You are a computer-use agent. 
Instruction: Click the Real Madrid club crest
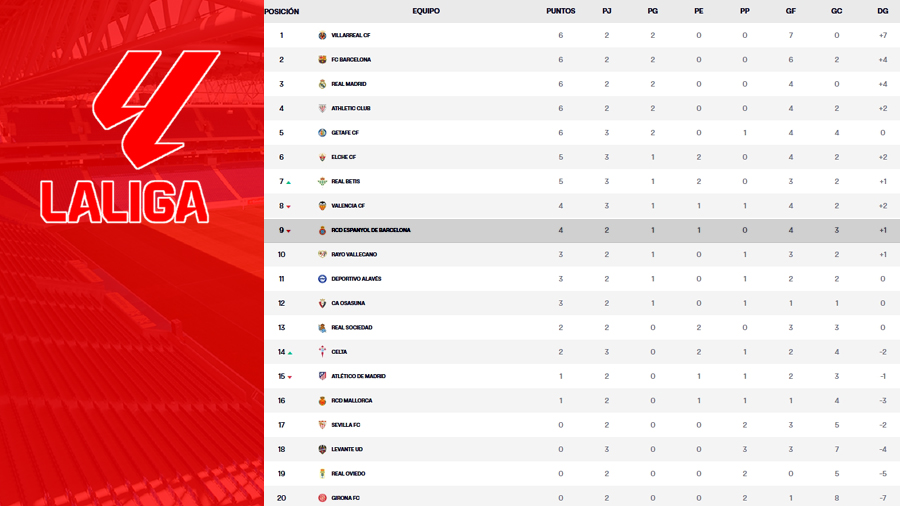tap(322, 84)
